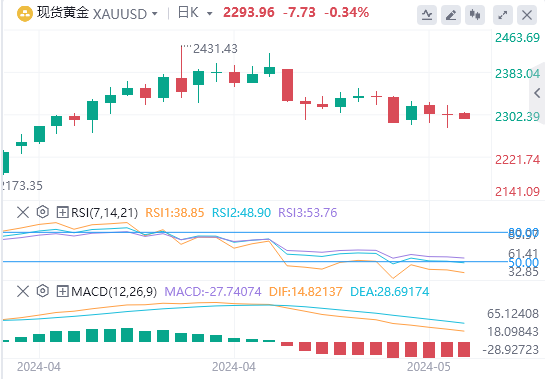Remove the RSI indicator panel
Viewport: 545px width, 379px height.
[x=23, y=212]
